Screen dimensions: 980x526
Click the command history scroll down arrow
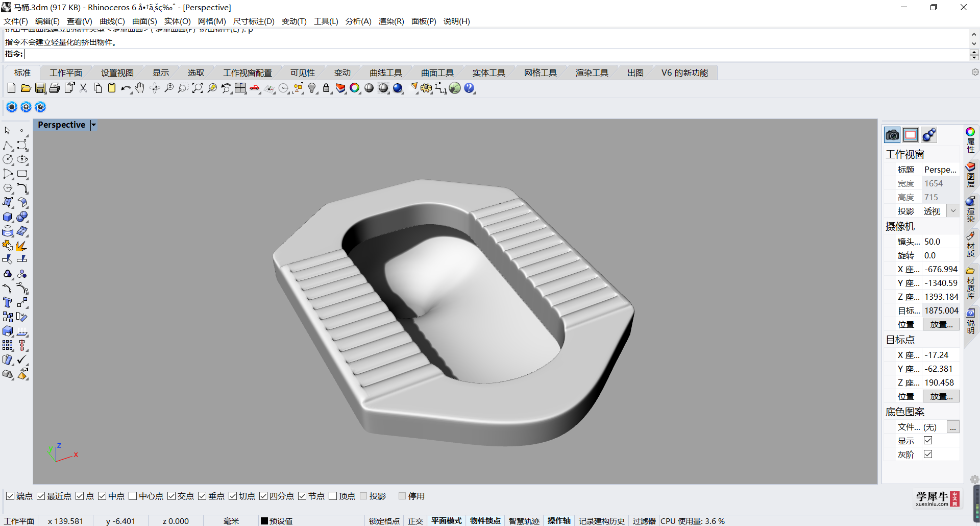974,44
